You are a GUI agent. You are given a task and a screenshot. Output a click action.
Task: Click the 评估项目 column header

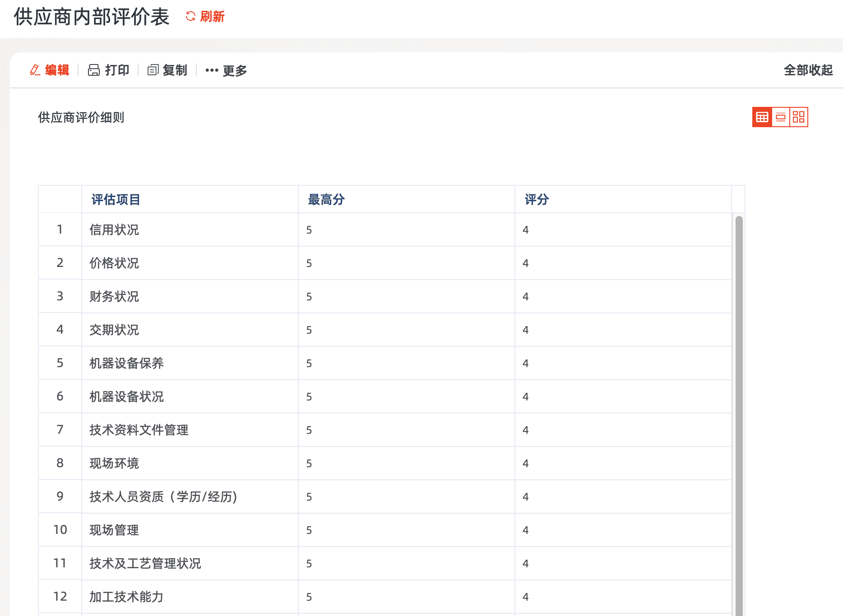pos(190,199)
